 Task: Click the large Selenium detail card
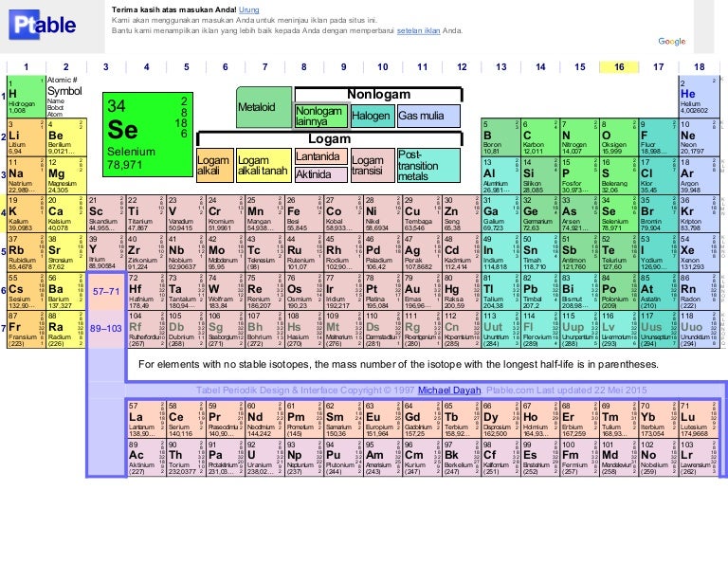coord(148,135)
